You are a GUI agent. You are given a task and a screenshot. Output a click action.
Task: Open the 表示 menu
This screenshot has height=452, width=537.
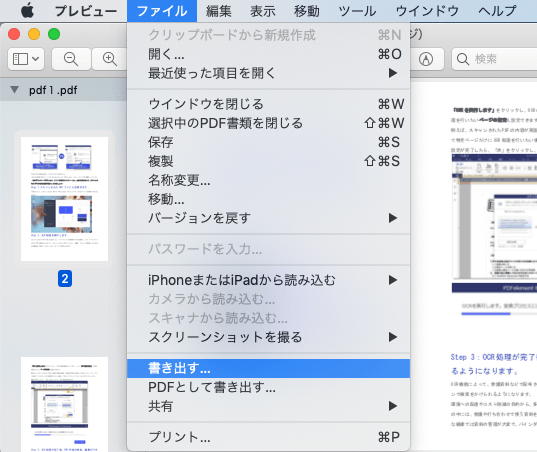[x=263, y=11]
